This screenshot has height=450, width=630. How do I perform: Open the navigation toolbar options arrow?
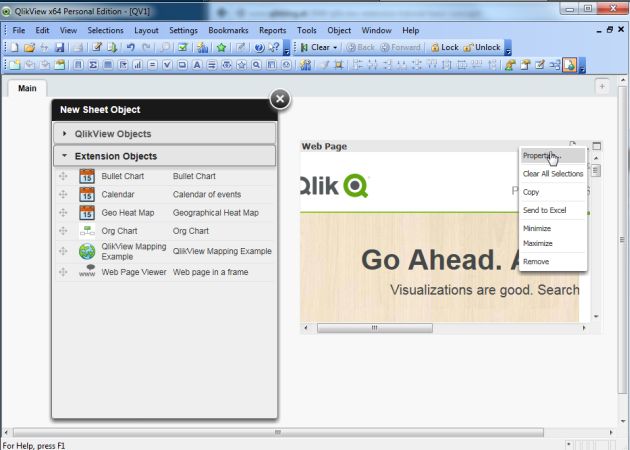point(508,48)
